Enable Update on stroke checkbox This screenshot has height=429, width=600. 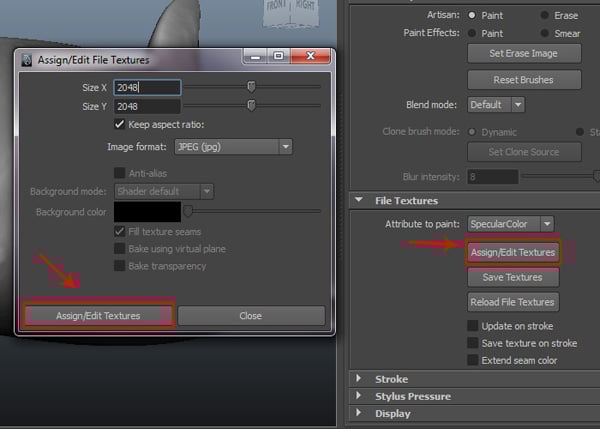coord(474,326)
